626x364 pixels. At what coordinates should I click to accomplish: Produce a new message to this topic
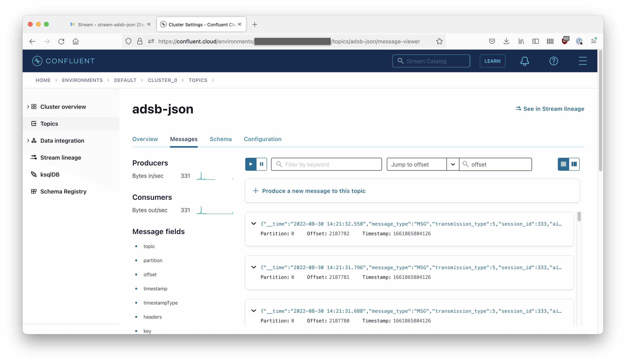click(314, 191)
